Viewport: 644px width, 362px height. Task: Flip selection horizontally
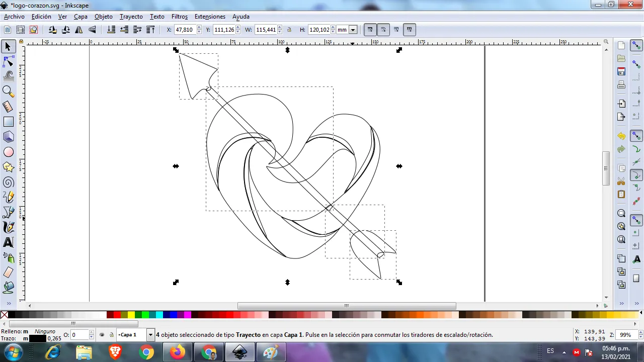click(78, 30)
